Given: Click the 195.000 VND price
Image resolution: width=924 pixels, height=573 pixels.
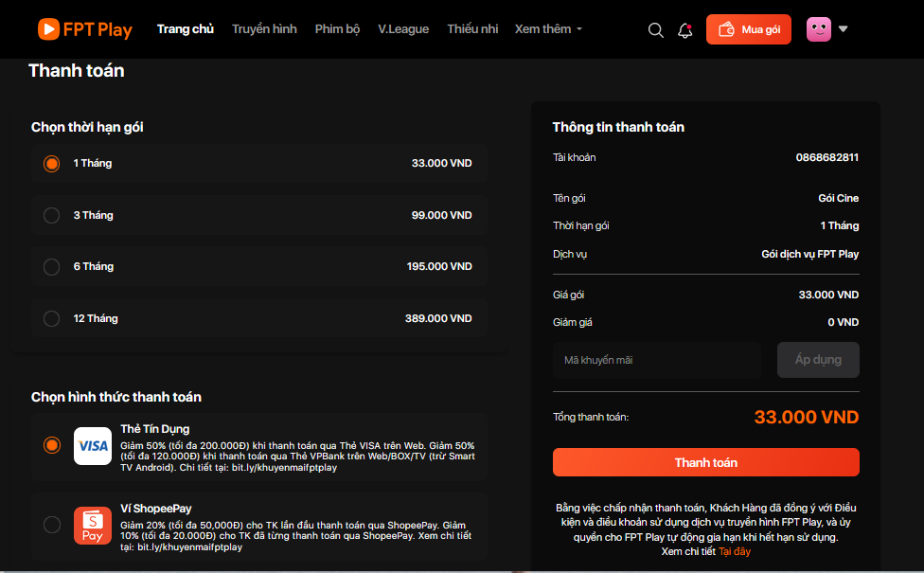Looking at the screenshot, I should coord(439,266).
